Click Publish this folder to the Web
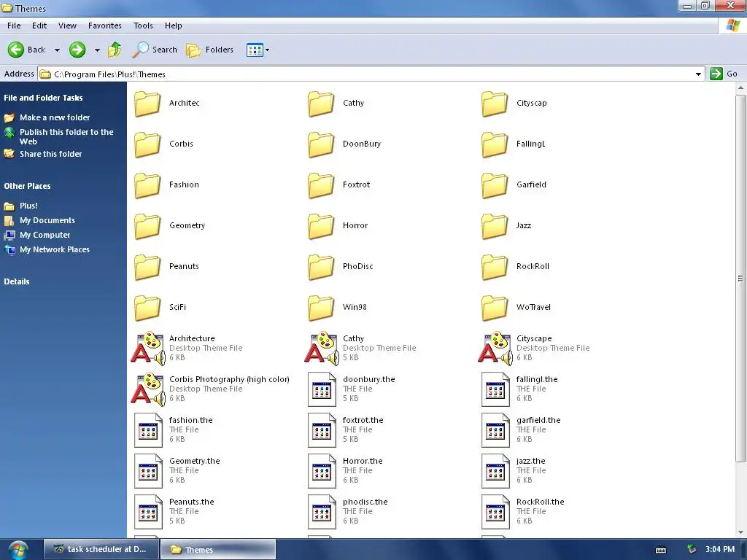Screen dimensions: 747x560 (x=66, y=136)
